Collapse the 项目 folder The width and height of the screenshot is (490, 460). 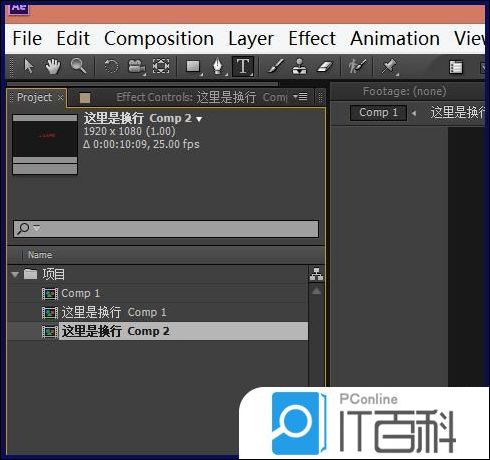pos(15,275)
